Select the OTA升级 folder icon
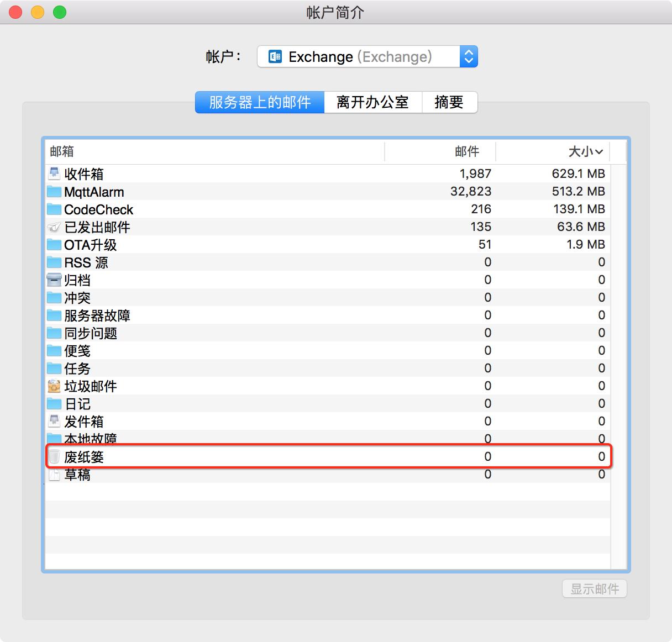672x642 pixels. [x=54, y=244]
